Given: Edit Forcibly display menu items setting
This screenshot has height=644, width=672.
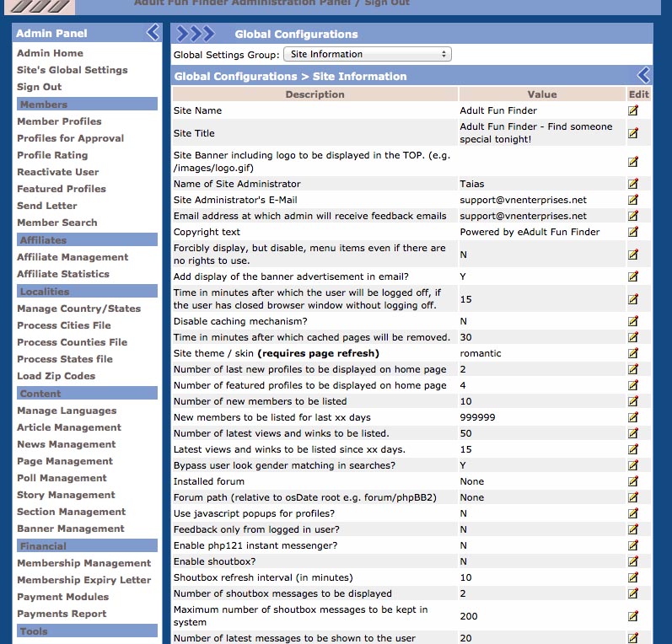Looking at the screenshot, I should tap(633, 255).
